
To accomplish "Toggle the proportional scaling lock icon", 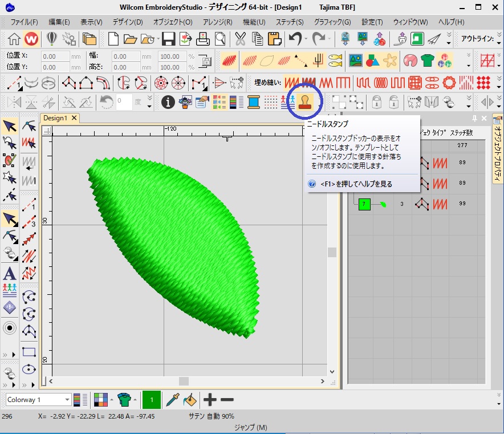I will (206, 60).
